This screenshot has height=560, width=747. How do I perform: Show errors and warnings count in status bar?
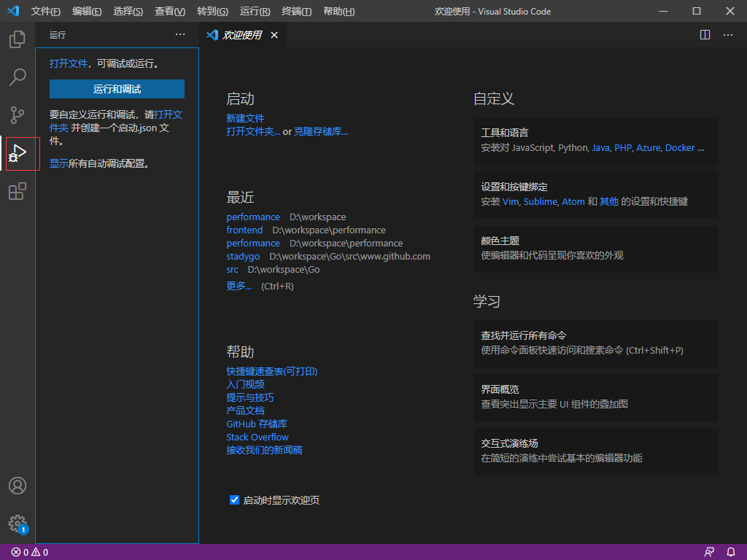[x=29, y=553]
